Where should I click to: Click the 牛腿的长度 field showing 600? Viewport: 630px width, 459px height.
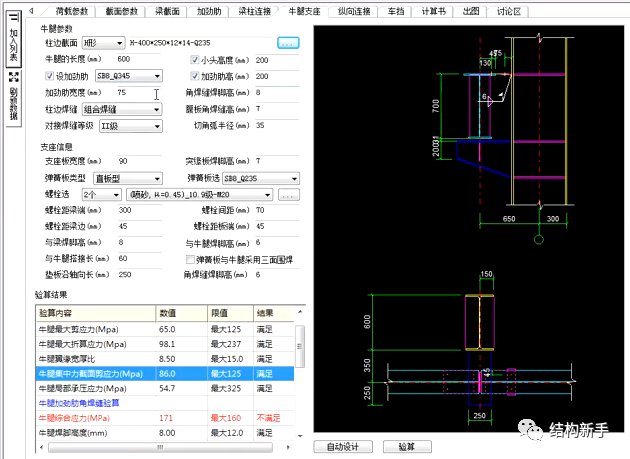click(x=139, y=59)
